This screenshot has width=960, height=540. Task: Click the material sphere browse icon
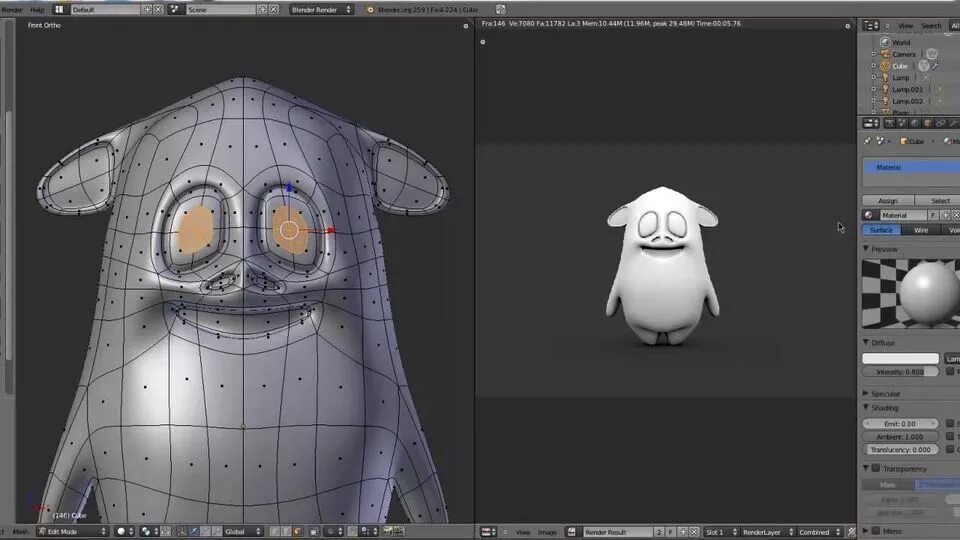coord(869,215)
